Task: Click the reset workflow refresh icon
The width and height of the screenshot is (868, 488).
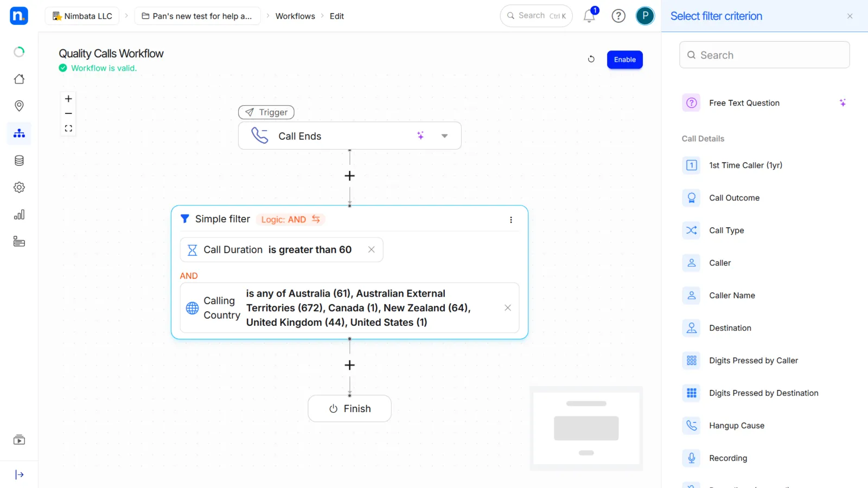Action: [591, 59]
